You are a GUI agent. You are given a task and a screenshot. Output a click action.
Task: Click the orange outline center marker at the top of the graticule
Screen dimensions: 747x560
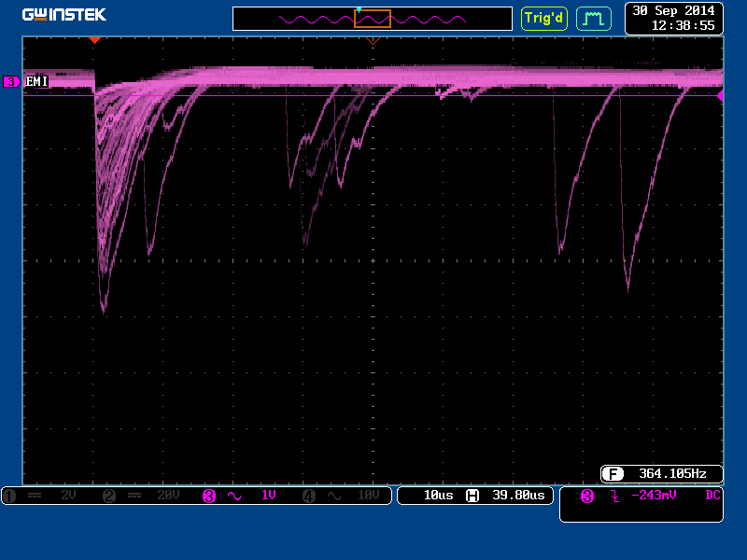pos(373,41)
